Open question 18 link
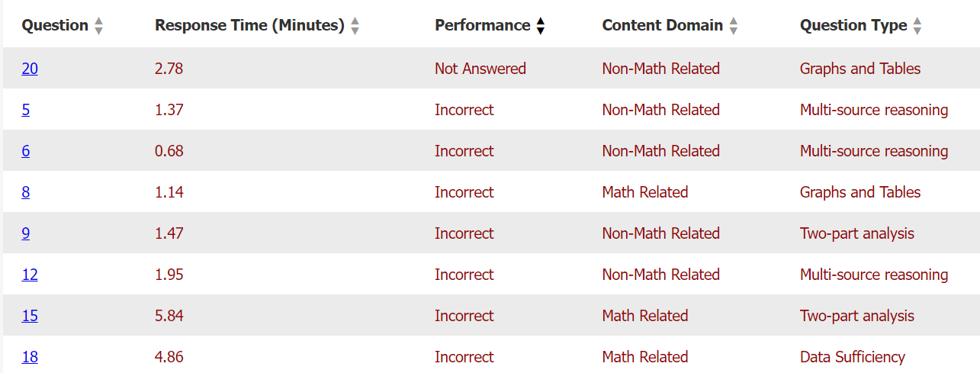 click(30, 357)
